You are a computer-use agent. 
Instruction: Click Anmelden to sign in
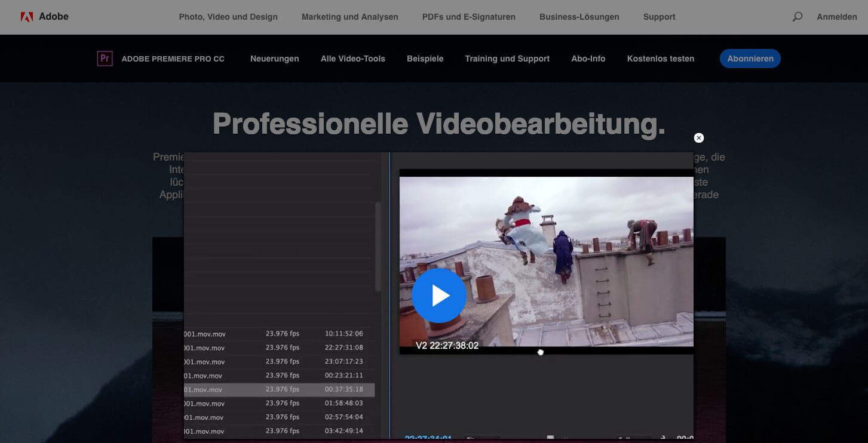click(836, 17)
